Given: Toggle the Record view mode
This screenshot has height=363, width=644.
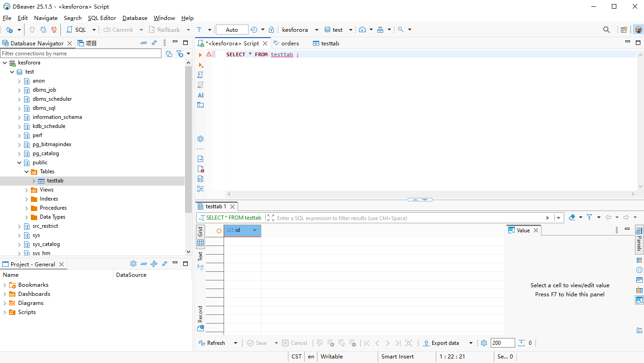Looking at the screenshot, I should pyautogui.click(x=200, y=314).
